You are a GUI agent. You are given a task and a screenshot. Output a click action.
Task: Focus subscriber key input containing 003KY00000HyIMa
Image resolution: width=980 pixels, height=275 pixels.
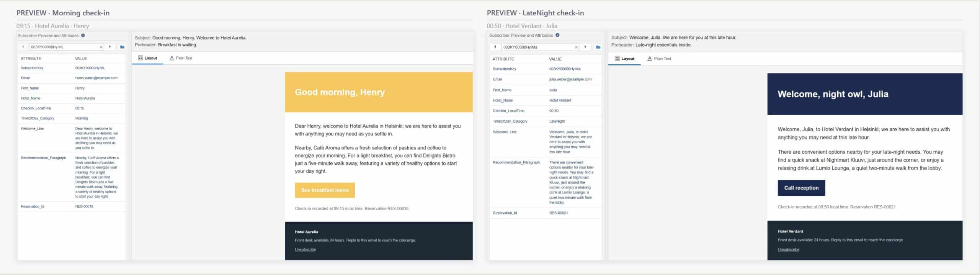pos(536,47)
